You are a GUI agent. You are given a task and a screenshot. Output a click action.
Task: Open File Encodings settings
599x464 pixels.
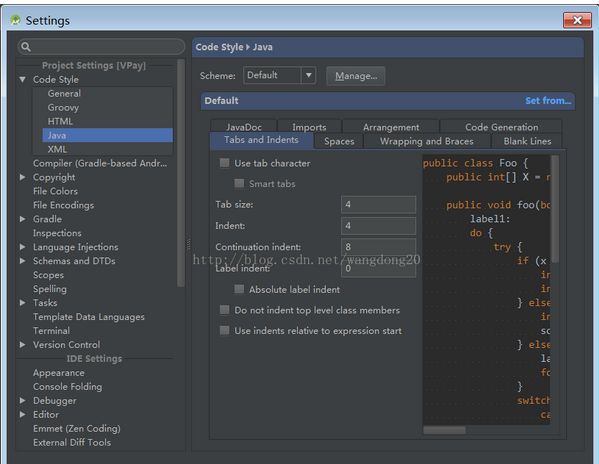63,205
